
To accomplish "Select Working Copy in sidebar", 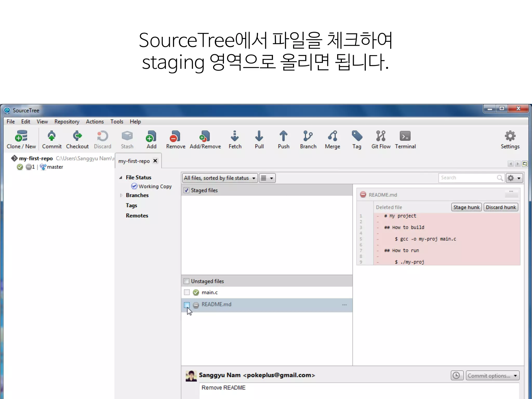I will tap(151, 186).
